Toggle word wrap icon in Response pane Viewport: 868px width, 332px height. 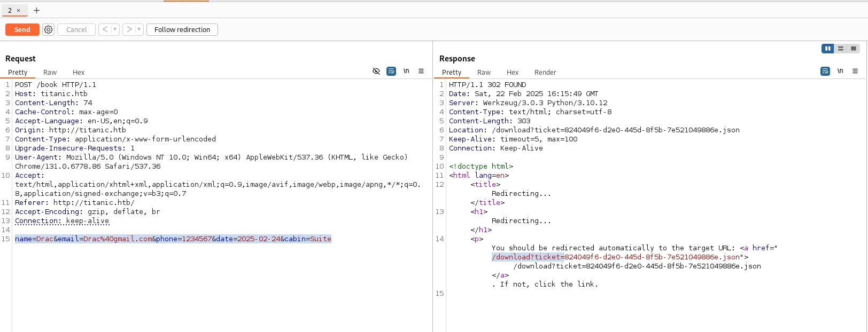(x=825, y=71)
